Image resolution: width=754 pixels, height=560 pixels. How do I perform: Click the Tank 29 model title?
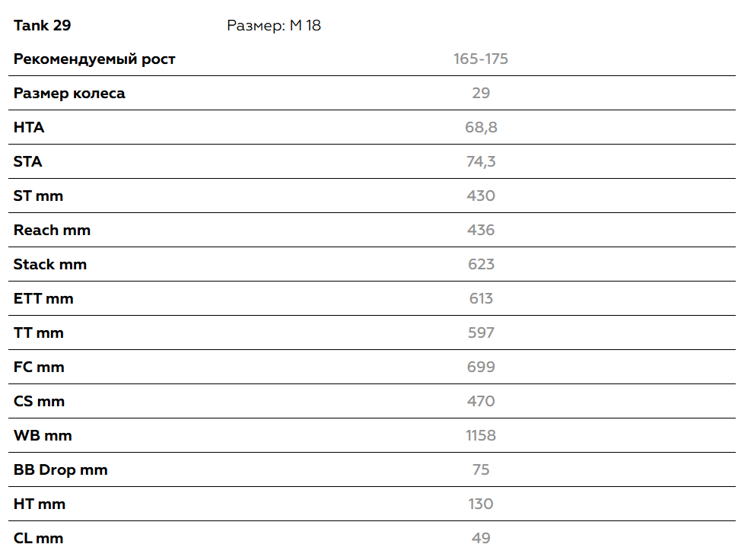(x=43, y=25)
